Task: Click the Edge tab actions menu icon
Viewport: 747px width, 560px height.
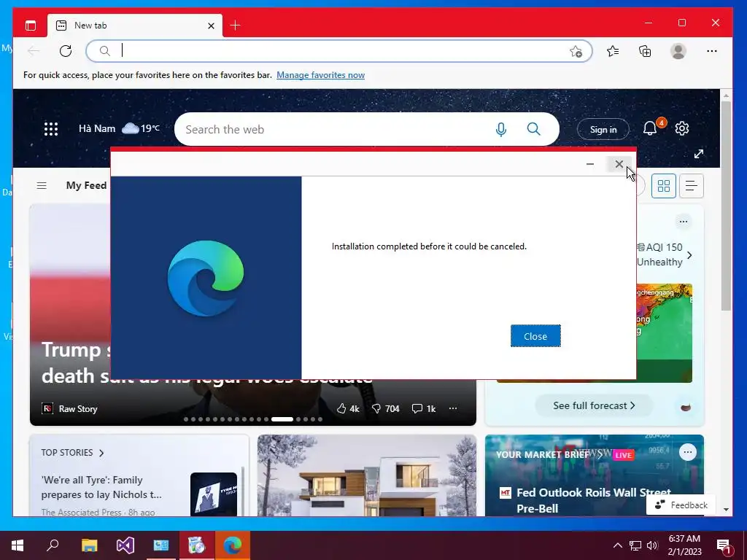Action: pyautogui.click(x=31, y=26)
